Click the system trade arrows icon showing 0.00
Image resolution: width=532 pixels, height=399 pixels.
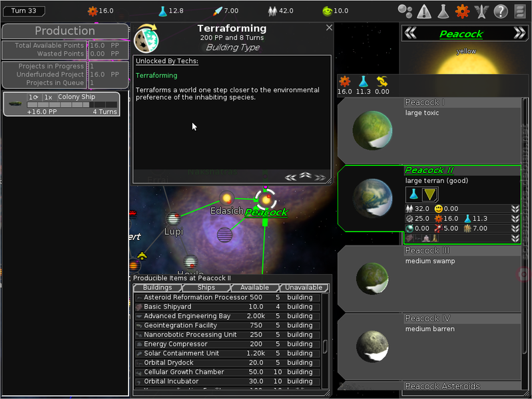pyautogui.click(x=382, y=82)
